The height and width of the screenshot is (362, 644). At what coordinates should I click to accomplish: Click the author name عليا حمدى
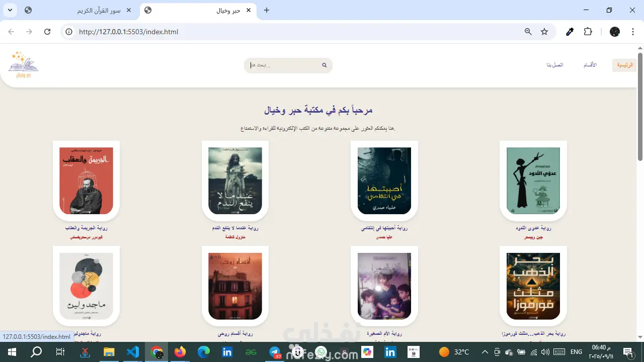384,237
